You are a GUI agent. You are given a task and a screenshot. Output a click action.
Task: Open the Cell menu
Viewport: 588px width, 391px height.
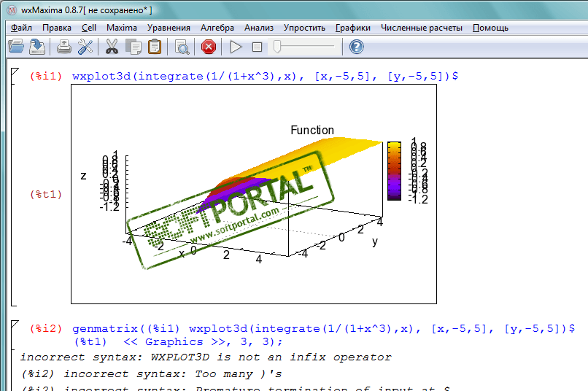89,28
